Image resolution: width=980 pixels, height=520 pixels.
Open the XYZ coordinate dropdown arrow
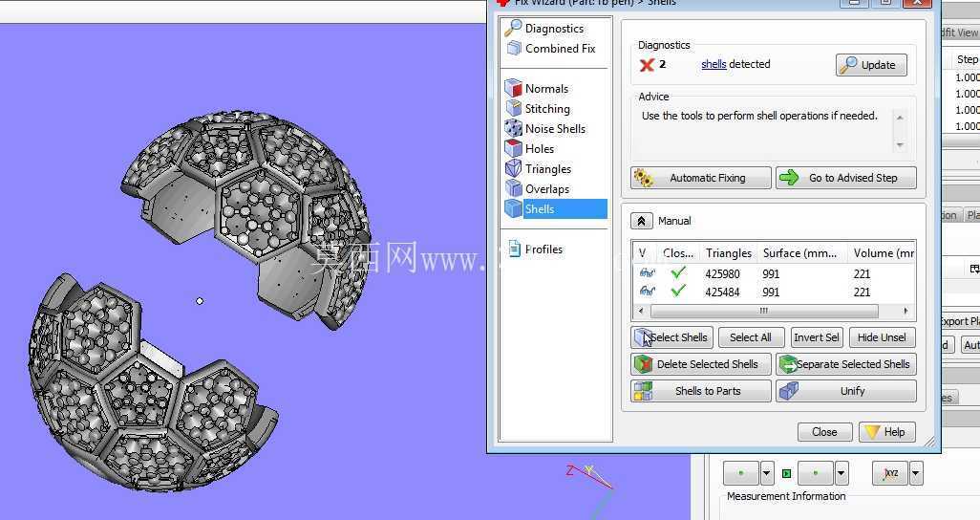tap(916, 473)
